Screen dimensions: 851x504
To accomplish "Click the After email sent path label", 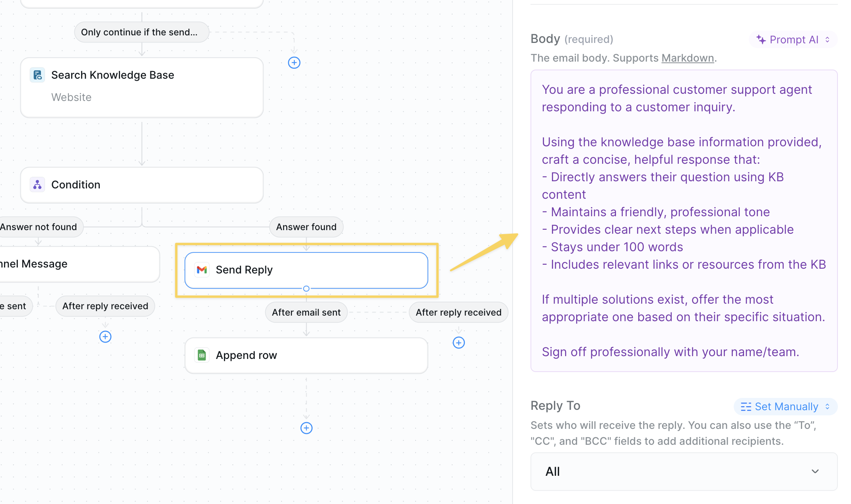I will click(x=306, y=312).
